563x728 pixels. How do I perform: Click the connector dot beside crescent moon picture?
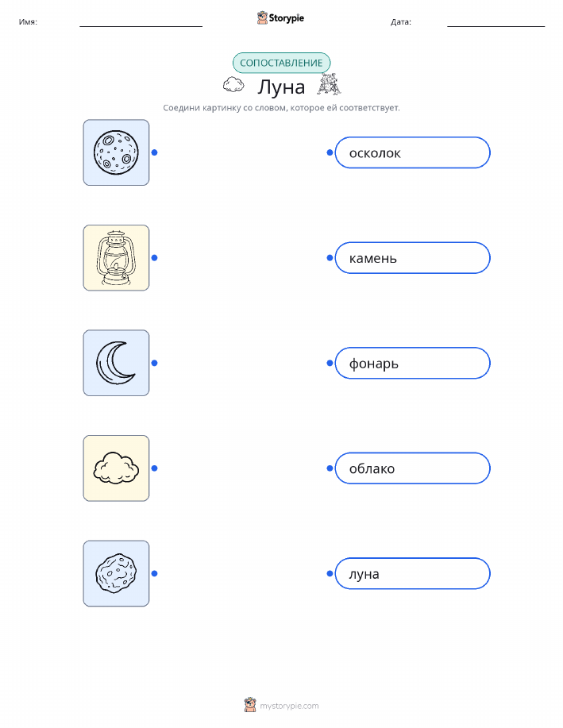click(x=155, y=363)
